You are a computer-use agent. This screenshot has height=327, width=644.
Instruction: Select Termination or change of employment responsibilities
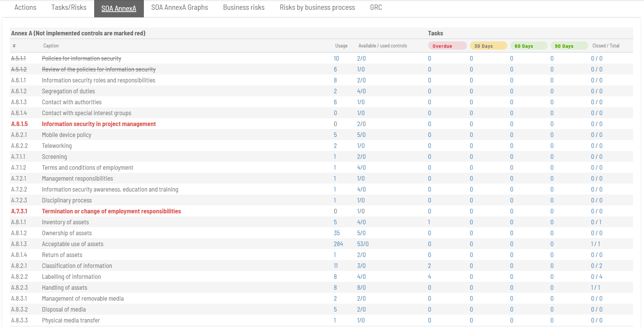(x=111, y=211)
